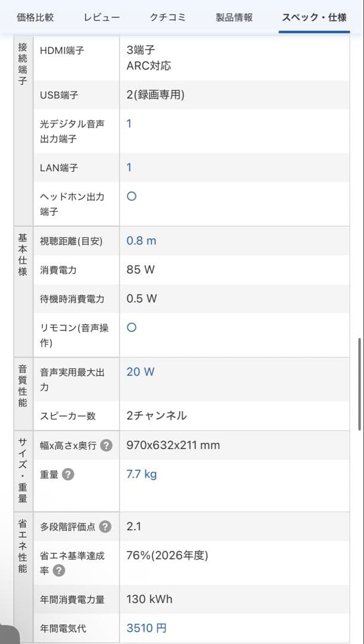This screenshot has height=644, width=364.
Task: Open the 0.8 m viewing distance link
Action: pyautogui.click(x=141, y=241)
